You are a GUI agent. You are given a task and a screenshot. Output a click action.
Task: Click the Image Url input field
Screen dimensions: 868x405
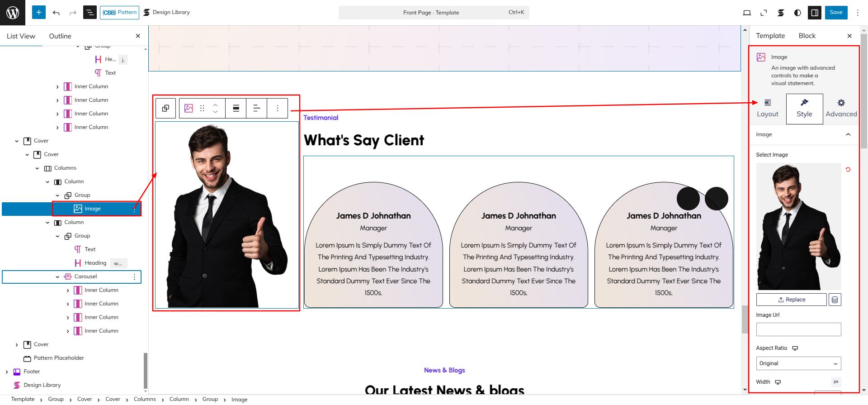coord(798,329)
